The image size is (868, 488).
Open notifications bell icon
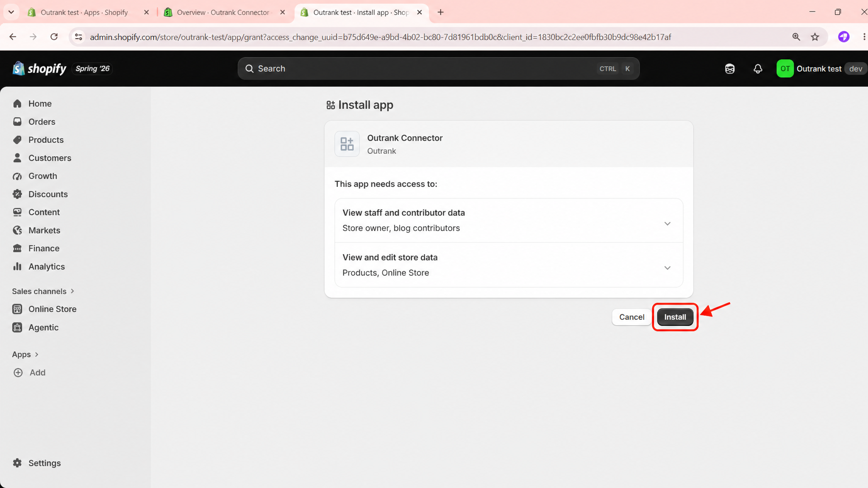[758, 69]
